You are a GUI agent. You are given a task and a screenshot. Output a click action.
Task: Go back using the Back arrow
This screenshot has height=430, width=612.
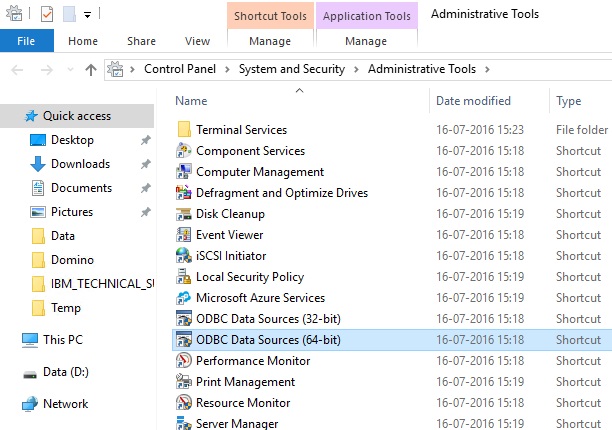(17, 70)
